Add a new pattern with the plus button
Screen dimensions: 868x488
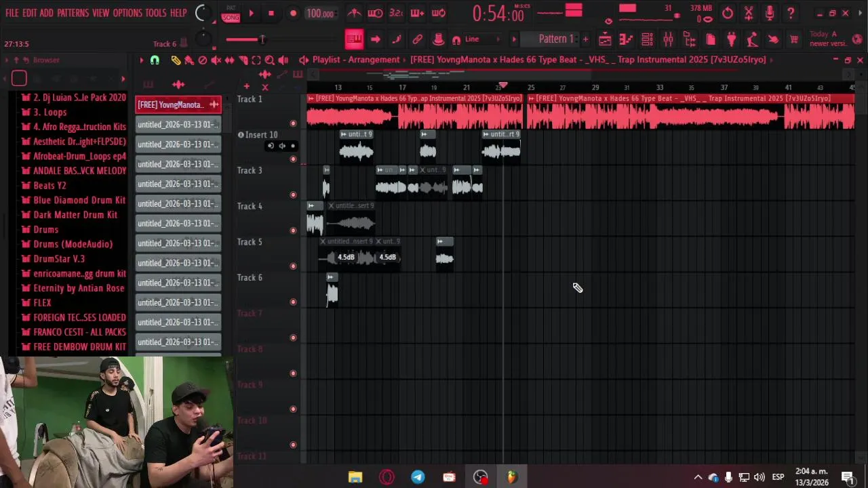(585, 39)
